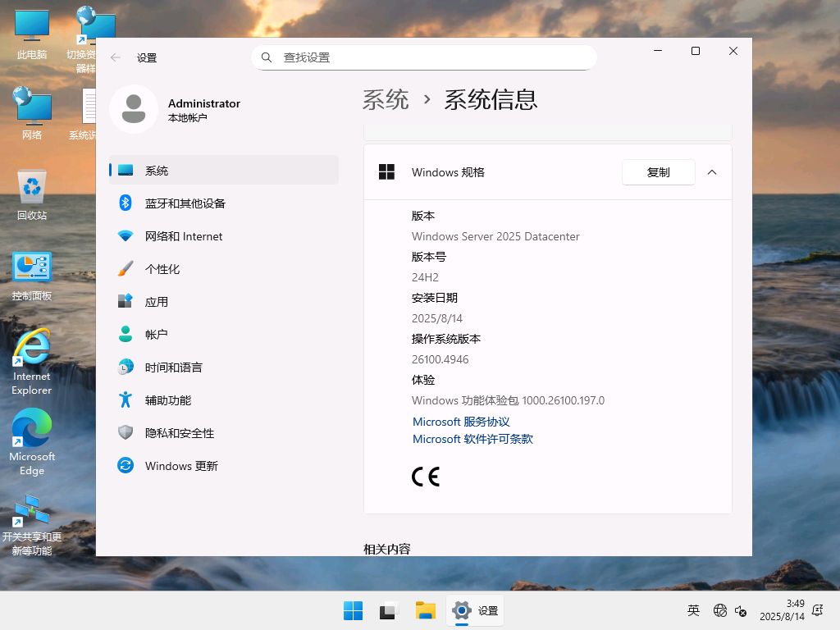This screenshot has height=630, width=840.
Task: Click the 设置 app button on the taskbar
Action: pyautogui.click(x=475, y=610)
